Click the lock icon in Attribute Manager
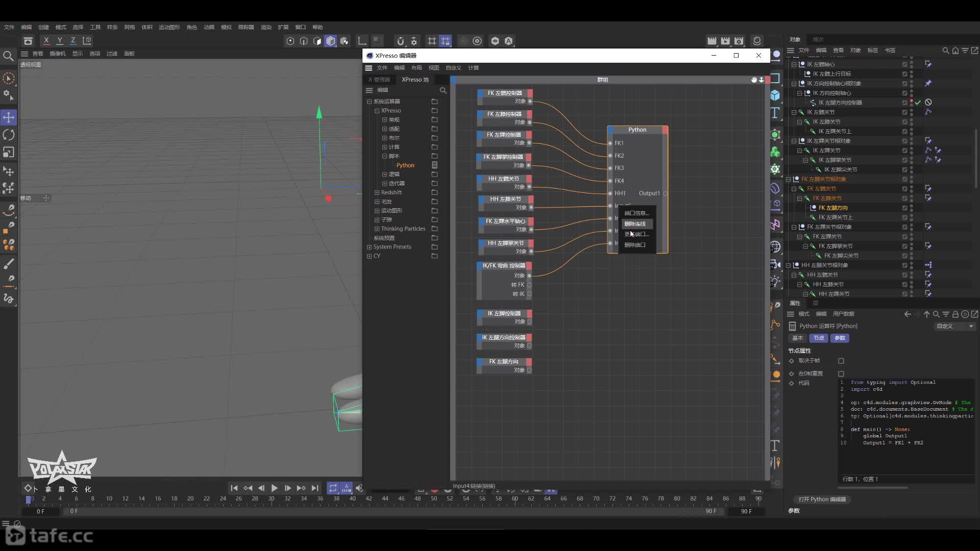 click(x=955, y=314)
